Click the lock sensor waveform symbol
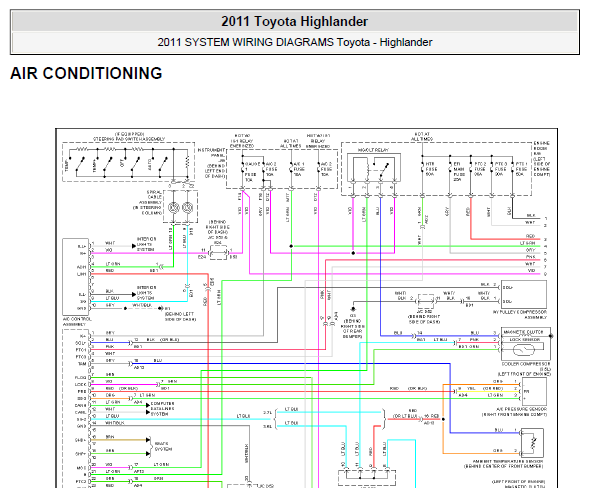The image size is (604, 488). 524,350
